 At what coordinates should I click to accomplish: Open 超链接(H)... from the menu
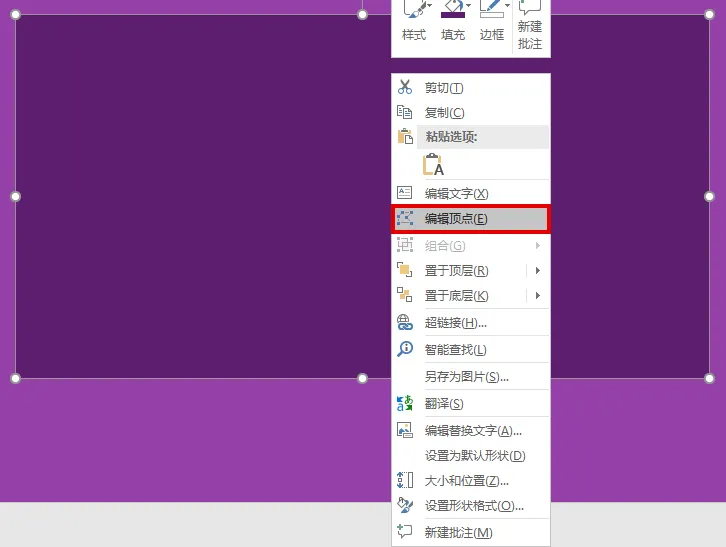(471, 323)
